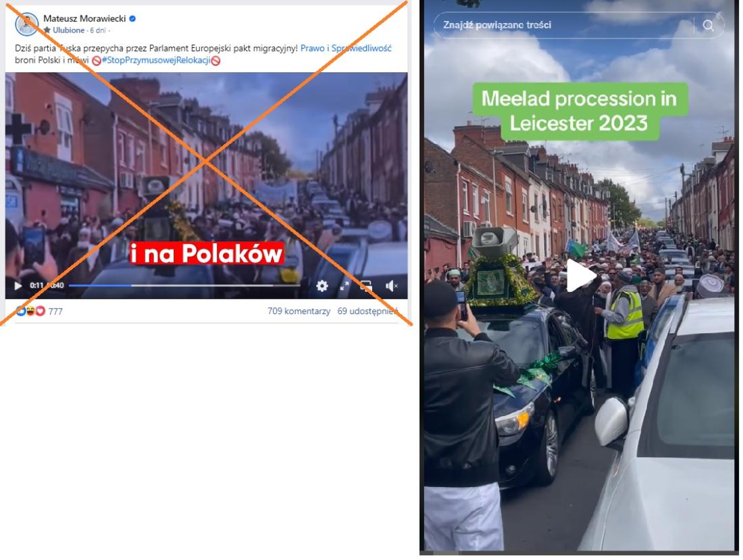Open video settings gear
Screen dimensions: 743x560
[322, 286]
